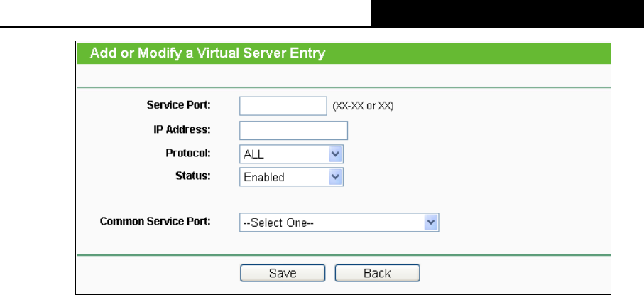Viewport: 644px width, 295px height.
Task: Click the "Service Port:" label
Action: (179, 105)
